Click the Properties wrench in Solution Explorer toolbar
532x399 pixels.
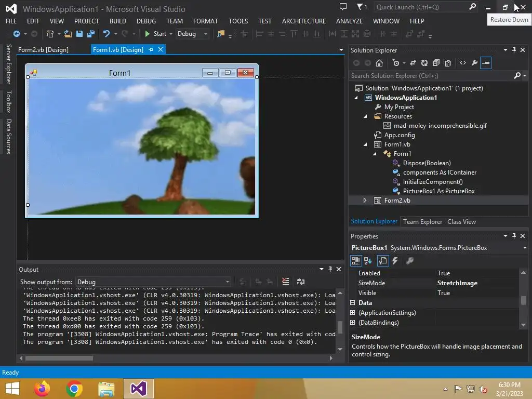click(x=474, y=63)
